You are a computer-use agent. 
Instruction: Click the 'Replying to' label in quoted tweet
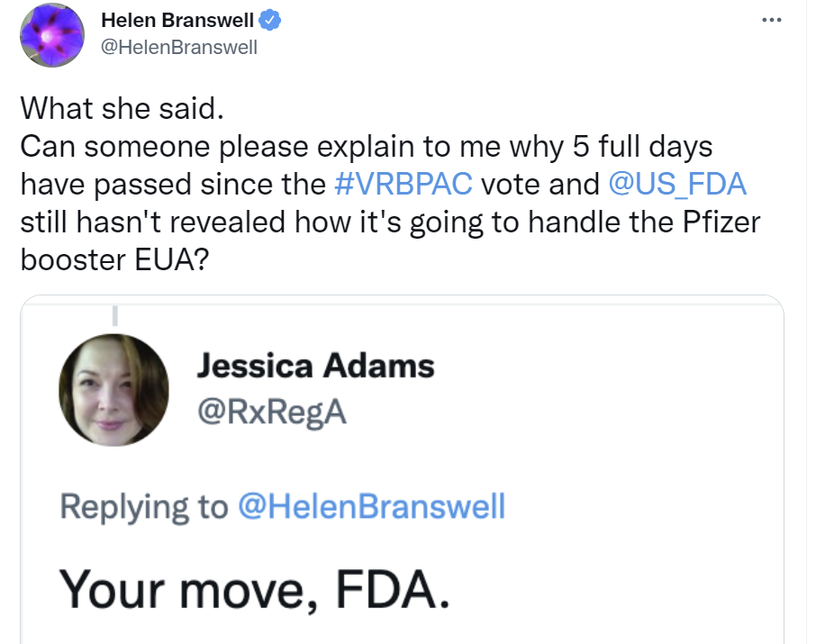click(x=144, y=506)
